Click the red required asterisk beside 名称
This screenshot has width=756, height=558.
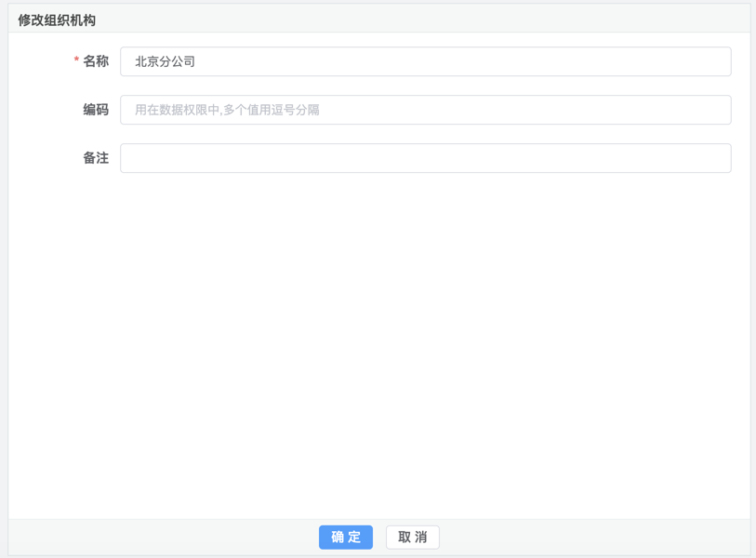coord(76,62)
